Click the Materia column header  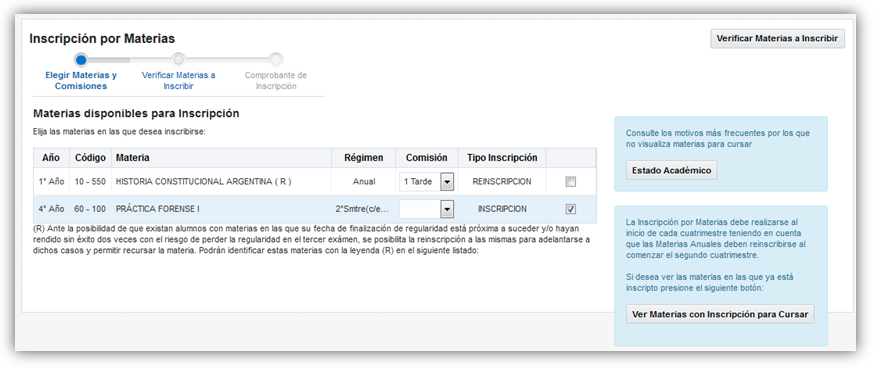point(133,158)
